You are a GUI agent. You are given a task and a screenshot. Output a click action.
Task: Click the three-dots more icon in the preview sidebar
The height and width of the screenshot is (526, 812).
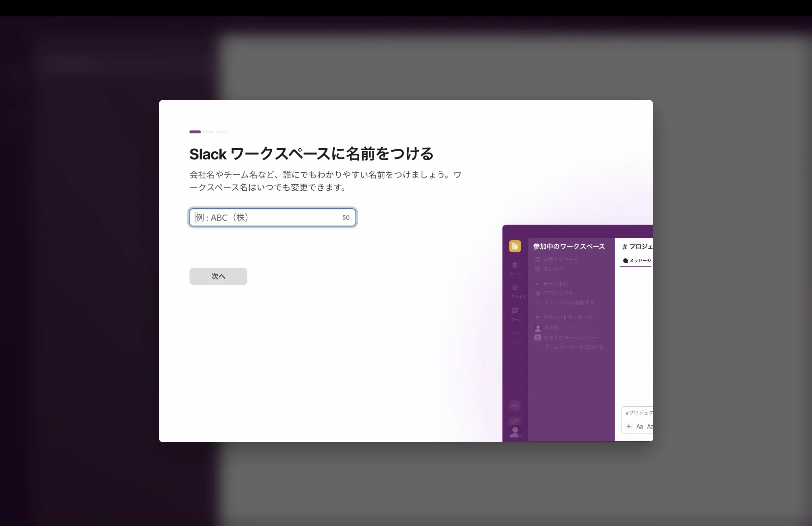[515, 333]
